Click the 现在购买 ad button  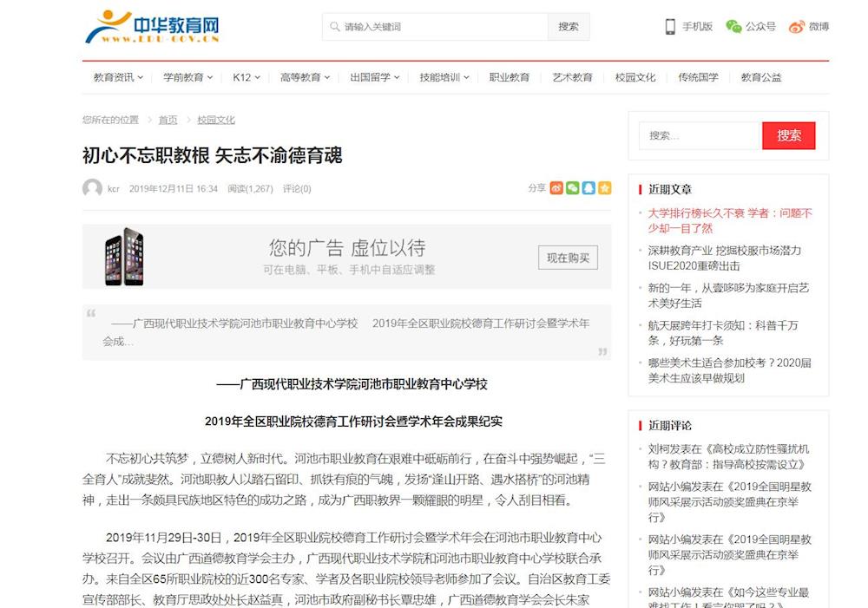568,258
